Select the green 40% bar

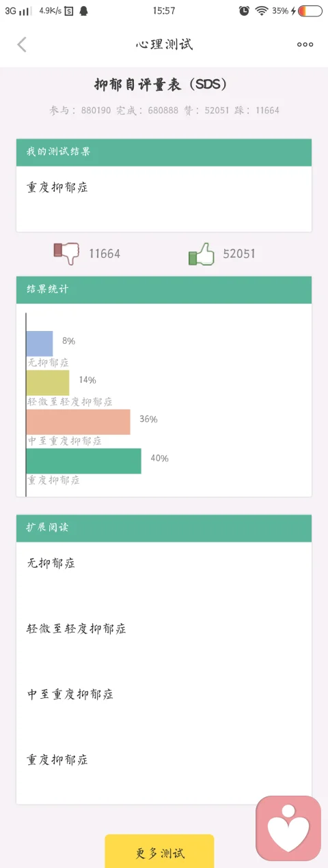point(83,461)
